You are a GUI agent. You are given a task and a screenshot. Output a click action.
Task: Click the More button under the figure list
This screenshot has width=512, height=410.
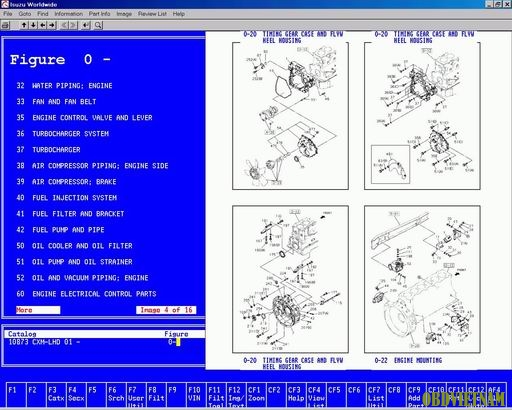(38, 310)
